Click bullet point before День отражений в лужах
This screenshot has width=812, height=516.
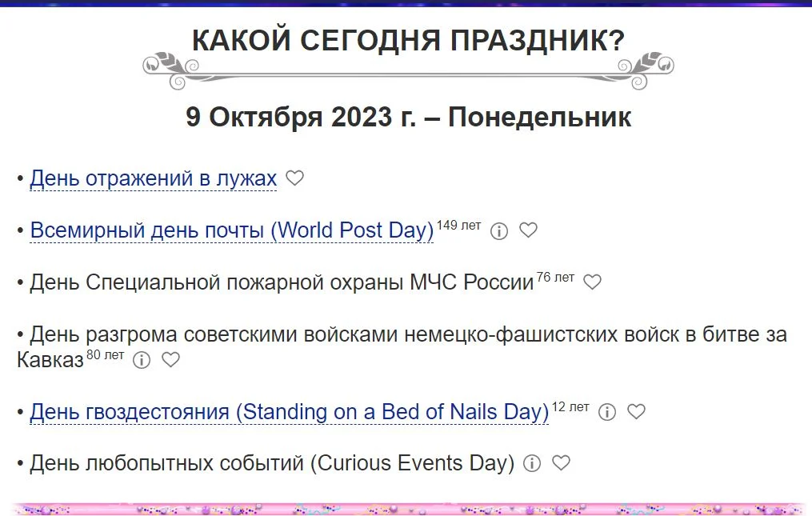(x=19, y=178)
